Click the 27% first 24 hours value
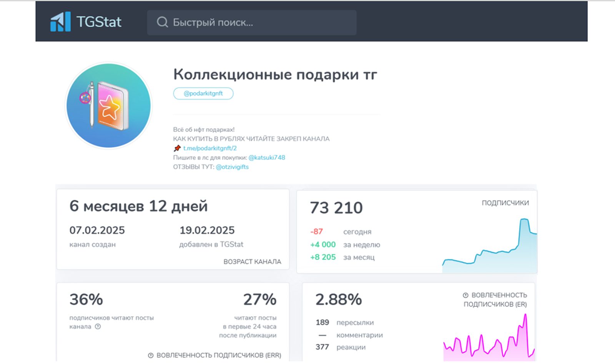 (260, 299)
